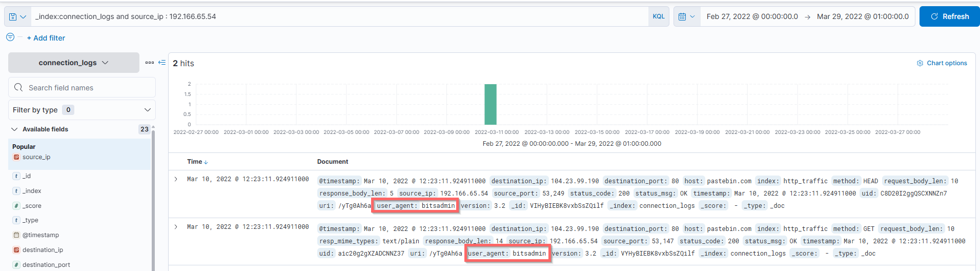Select the popular source_ip field
This screenshot has height=271, width=980.
[36, 157]
